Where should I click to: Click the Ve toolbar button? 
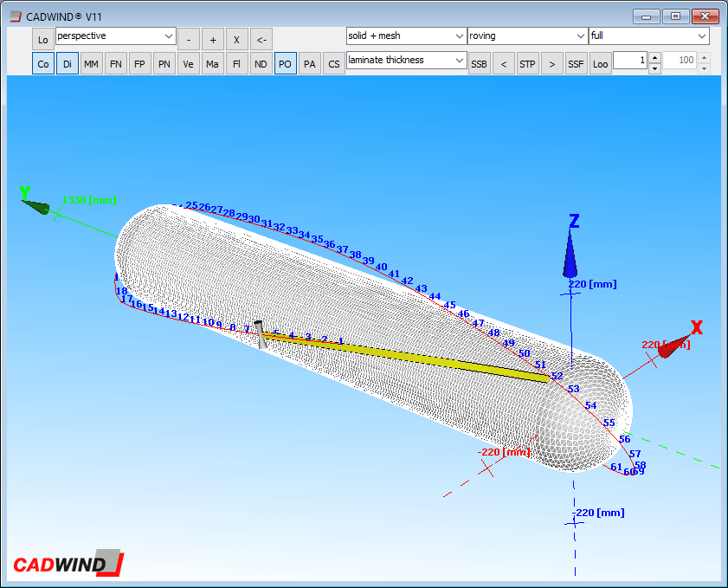[189, 64]
